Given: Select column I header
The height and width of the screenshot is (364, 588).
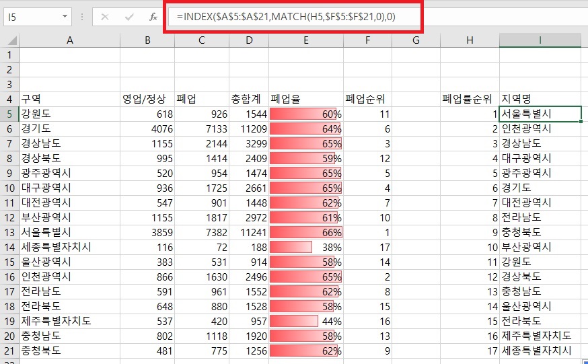Looking at the screenshot, I should [x=540, y=40].
